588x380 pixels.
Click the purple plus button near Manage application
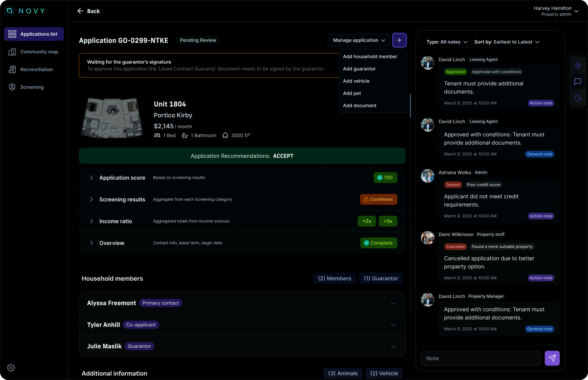[x=399, y=40]
